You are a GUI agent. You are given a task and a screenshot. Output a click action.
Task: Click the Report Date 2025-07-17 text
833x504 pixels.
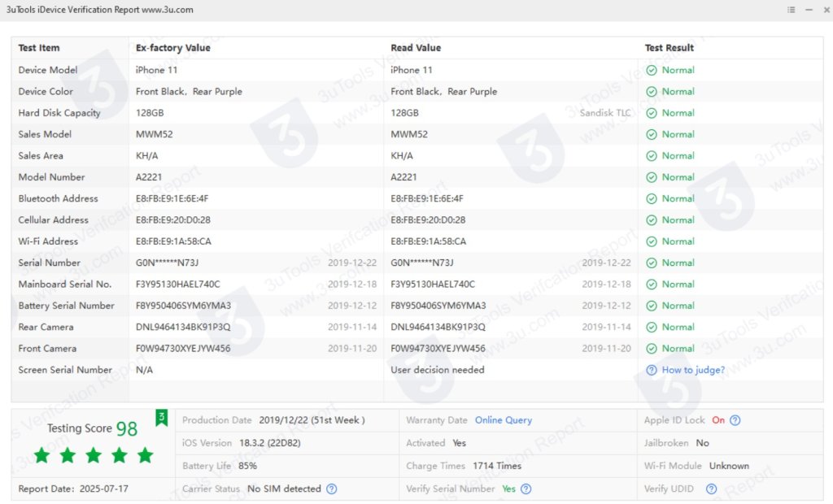click(x=72, y=489)
